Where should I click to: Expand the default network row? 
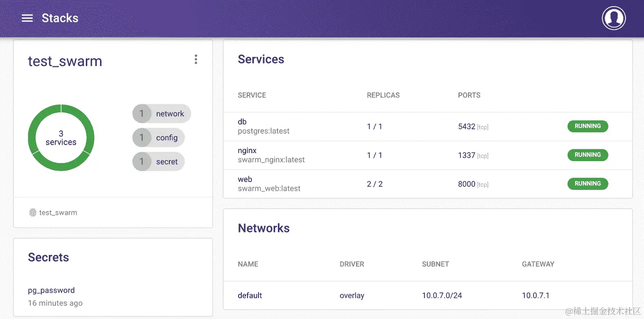[250, 295]
